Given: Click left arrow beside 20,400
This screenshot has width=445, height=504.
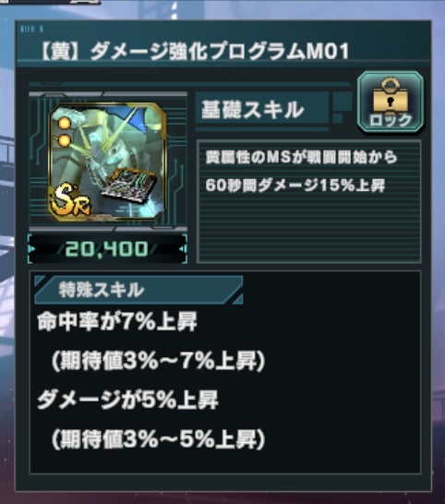Looking at the screenshot, I should click(32, 249).
